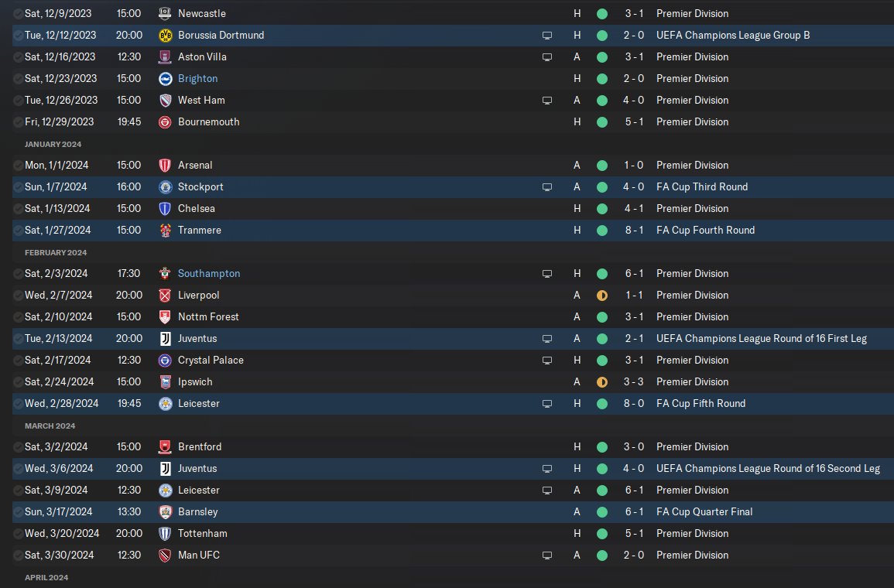894x588 pixels.
Task: Click the Newcastle club badge icon
Action: coord(164,13)
